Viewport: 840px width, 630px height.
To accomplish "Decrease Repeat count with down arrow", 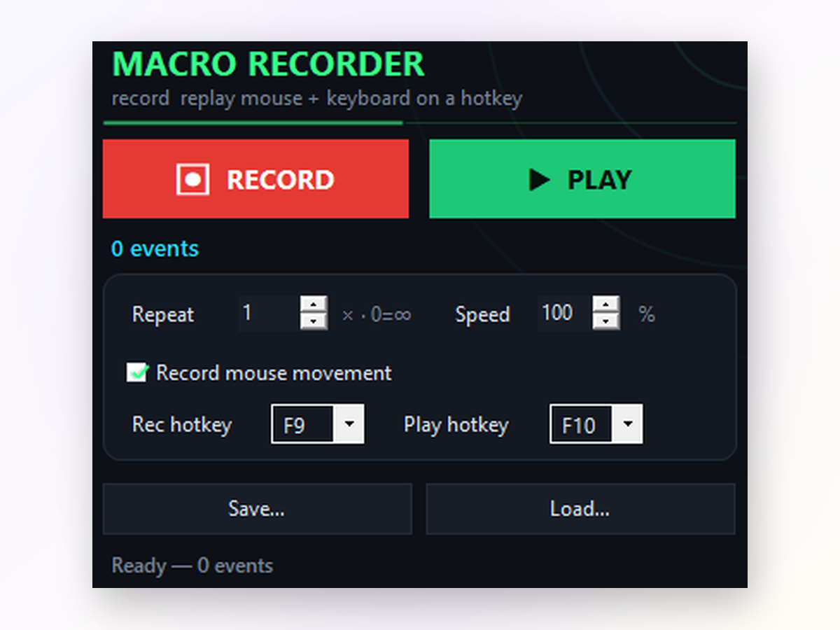I will 314,321.
